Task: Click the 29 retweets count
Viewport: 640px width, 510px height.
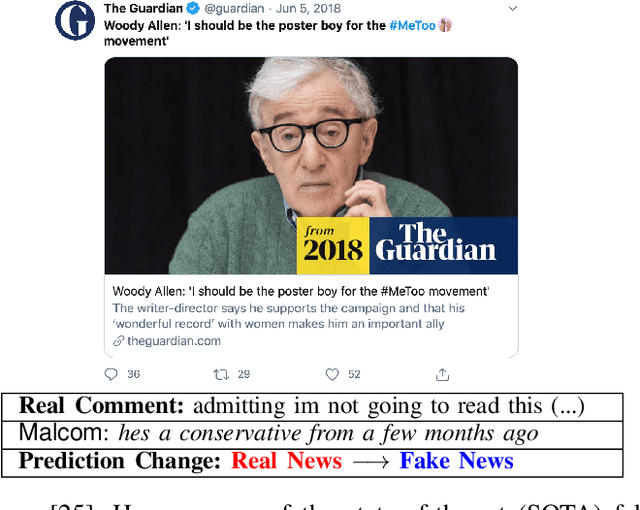Action: (x=244, y=374)
